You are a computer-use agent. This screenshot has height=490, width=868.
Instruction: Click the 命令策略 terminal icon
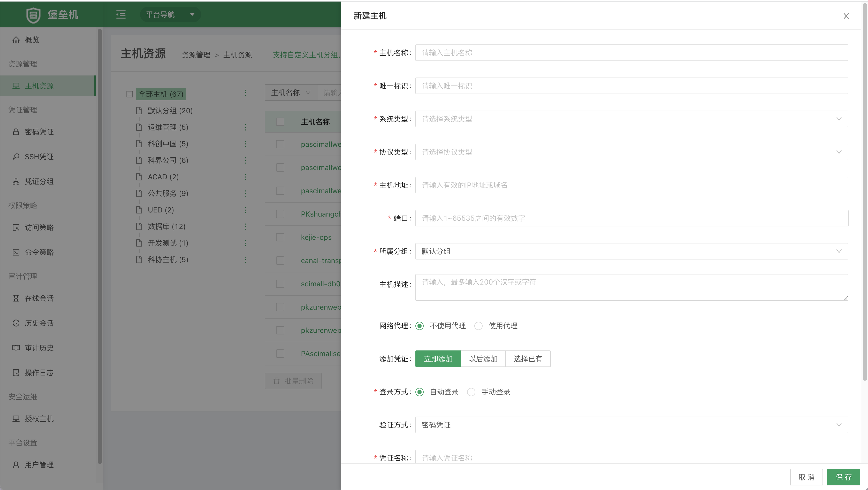(16, 252)
